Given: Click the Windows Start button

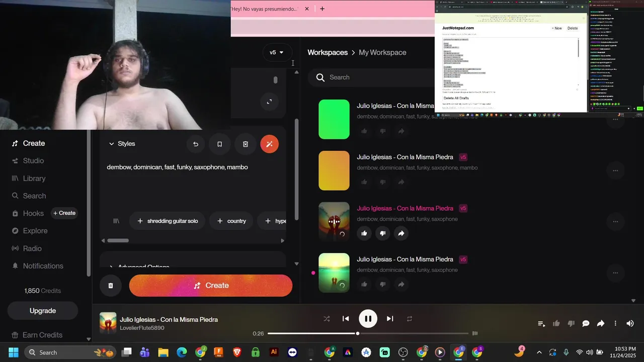Looking at the screenshot, I should tap(14, 352).
